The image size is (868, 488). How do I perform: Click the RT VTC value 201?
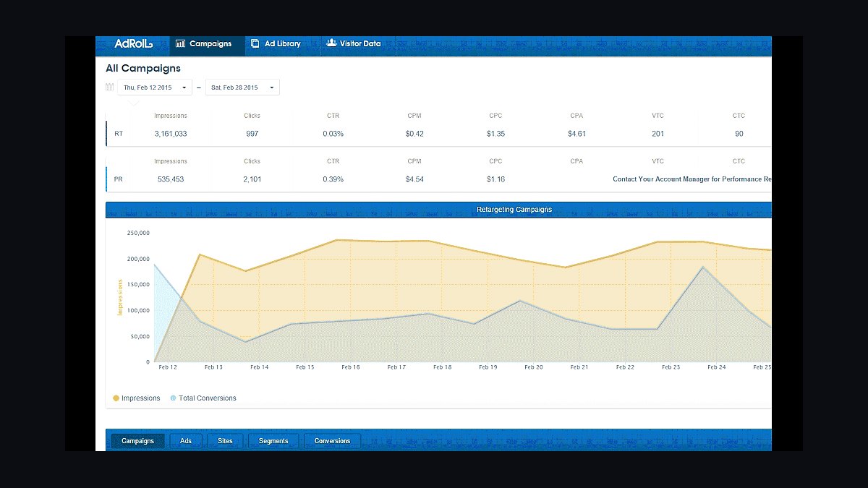pyautogui.click(x=658, y=134)
